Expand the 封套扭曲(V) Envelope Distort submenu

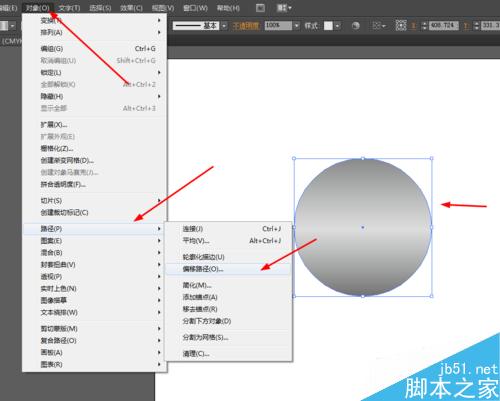point(94,265)
